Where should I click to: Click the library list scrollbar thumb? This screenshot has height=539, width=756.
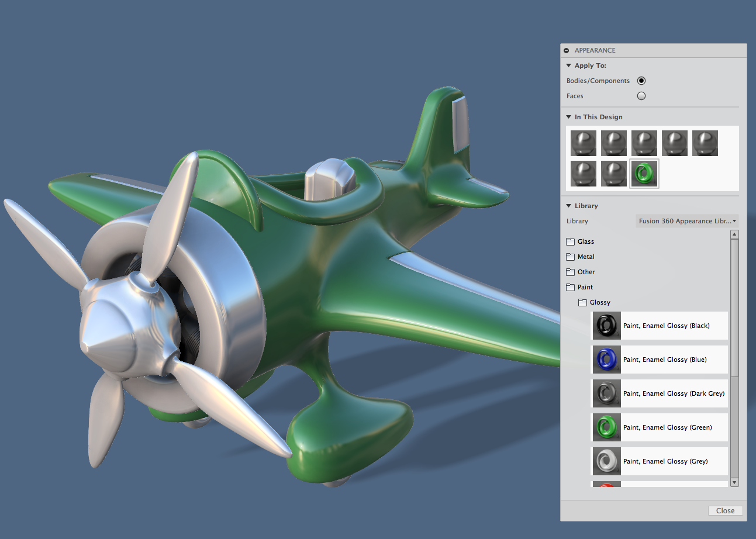735,308
